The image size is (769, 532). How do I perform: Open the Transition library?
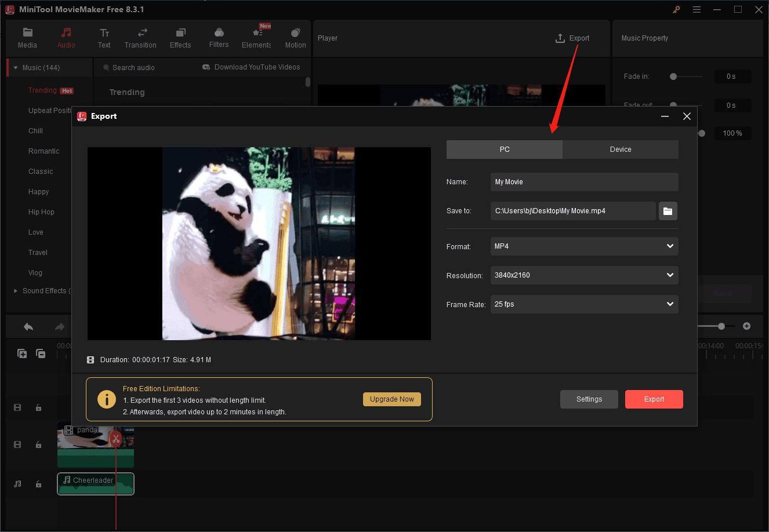tap(140, 37)
